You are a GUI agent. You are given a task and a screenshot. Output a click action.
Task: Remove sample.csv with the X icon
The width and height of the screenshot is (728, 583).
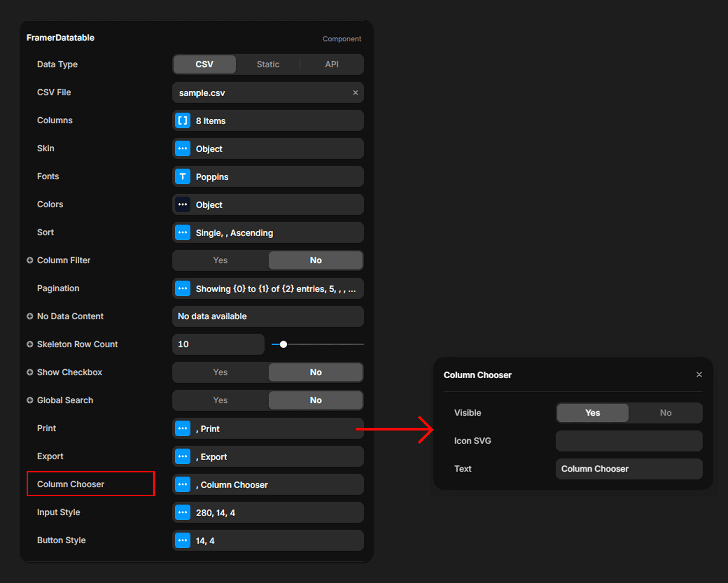tap(355, 93)
